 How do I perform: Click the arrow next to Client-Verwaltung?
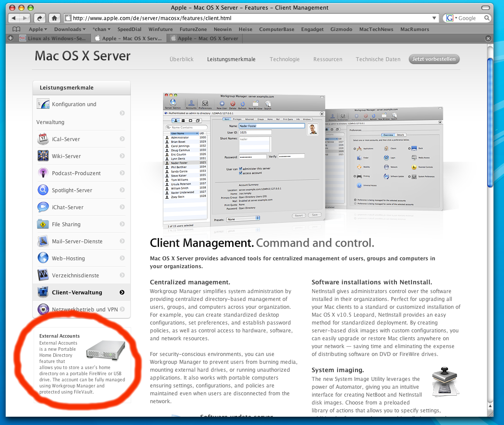click(122, 292)
